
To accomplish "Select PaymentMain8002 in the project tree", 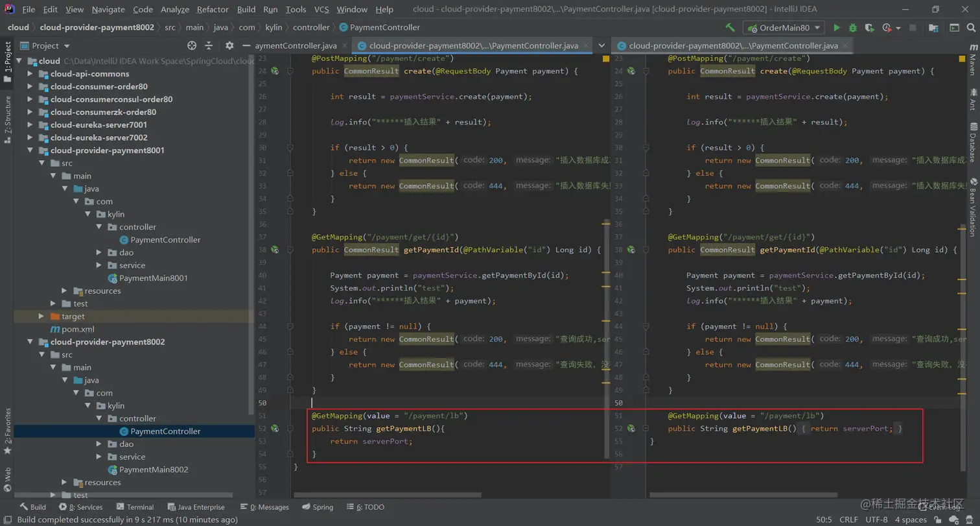I will [x=153, y=470].
